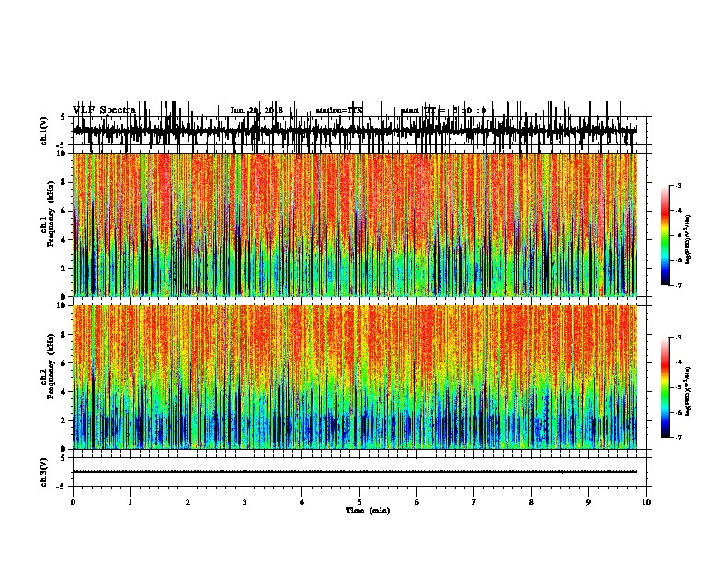Click the '2' kHz tick on ch.1 frequency axis

pyautogui.click(x=64, y=268)
